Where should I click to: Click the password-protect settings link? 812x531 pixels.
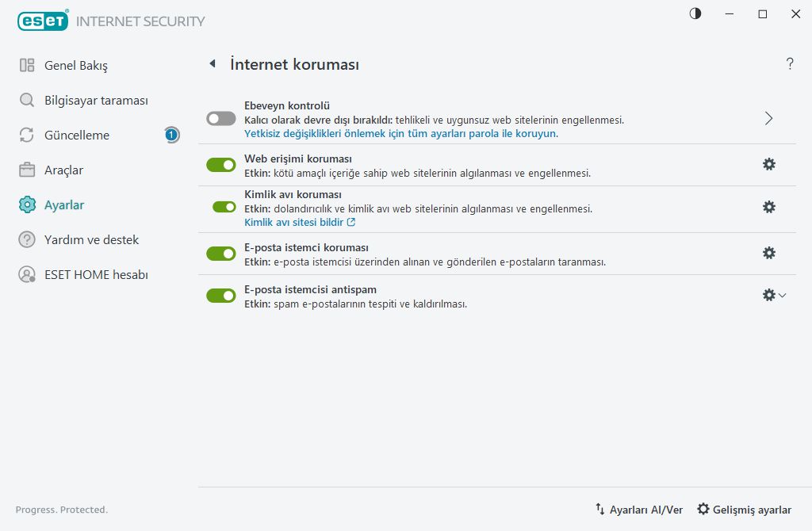pyautogui.click(x=401, y=133)
